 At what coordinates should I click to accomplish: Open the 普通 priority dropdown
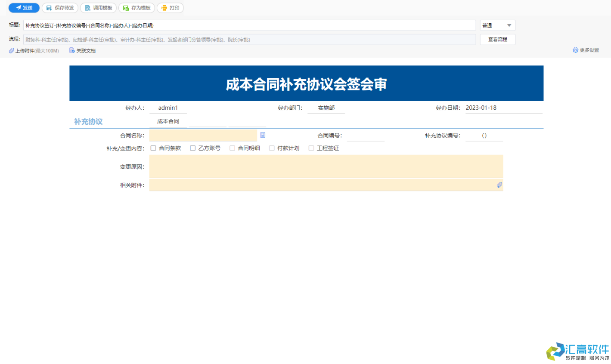coord(497,25)
